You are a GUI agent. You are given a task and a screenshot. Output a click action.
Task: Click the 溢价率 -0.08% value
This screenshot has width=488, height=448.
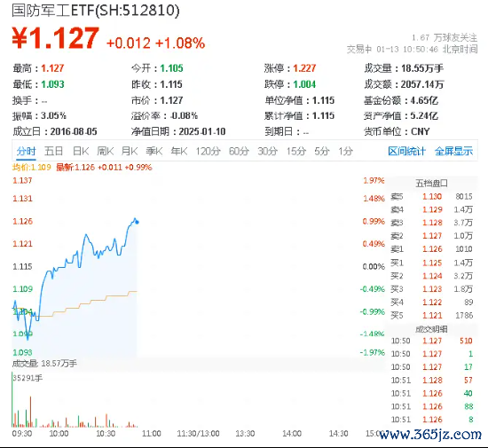click(185, 116)
